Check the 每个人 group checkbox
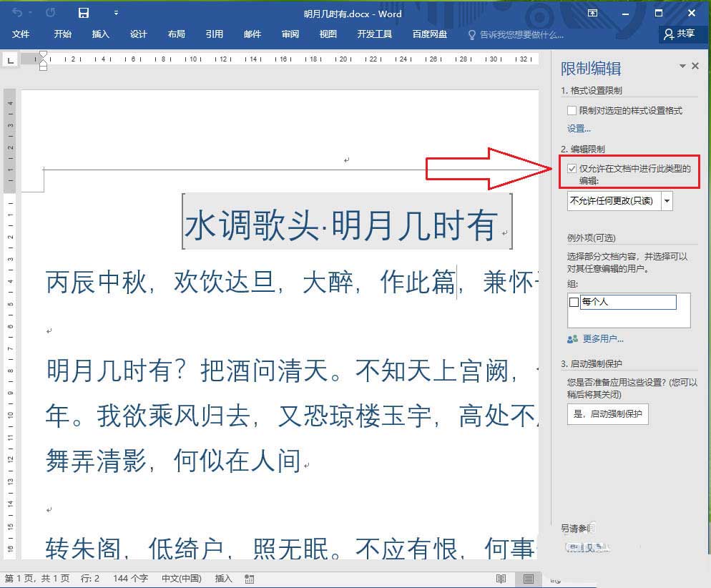 [574, 303]
